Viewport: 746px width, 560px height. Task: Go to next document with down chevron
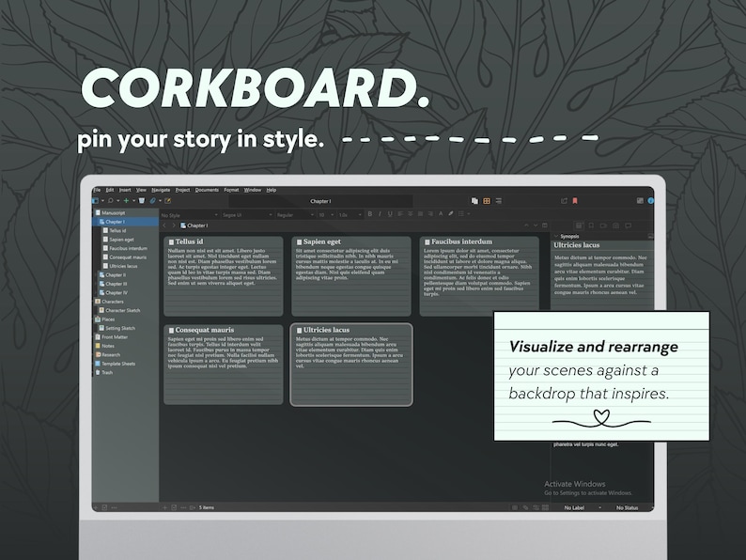point(536,226)
